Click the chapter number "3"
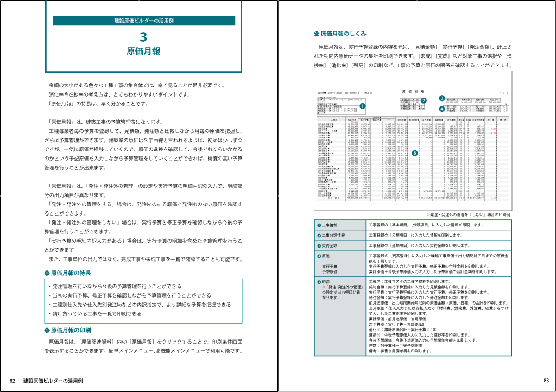This screenshot has width=556, height=392. [143, 37]
